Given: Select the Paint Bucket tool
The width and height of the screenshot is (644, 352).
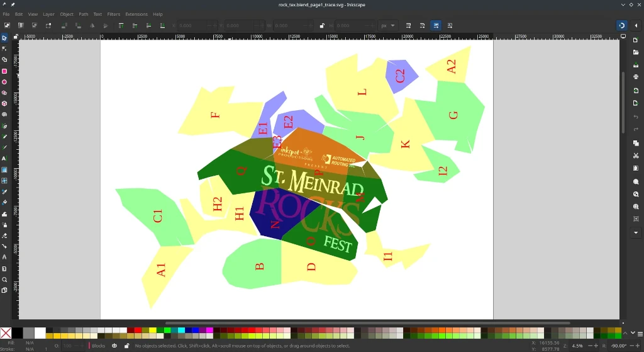Looking at the screenshot, I should [x=4, y=202].
